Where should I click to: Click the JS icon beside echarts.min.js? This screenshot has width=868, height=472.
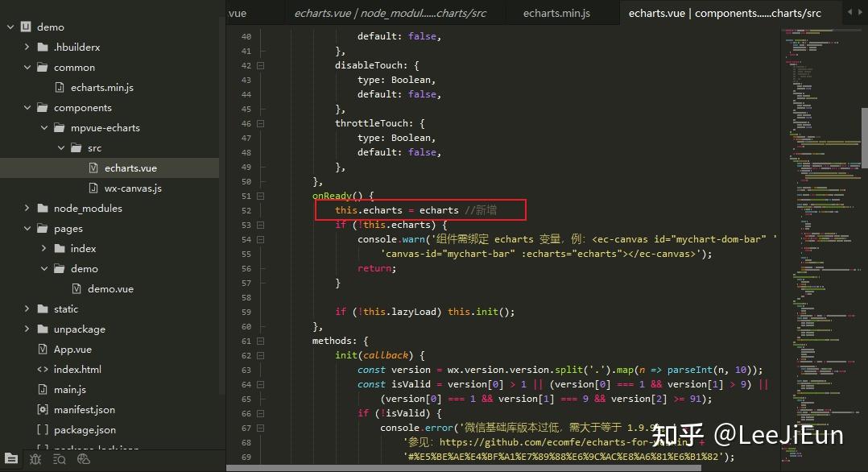58,87
